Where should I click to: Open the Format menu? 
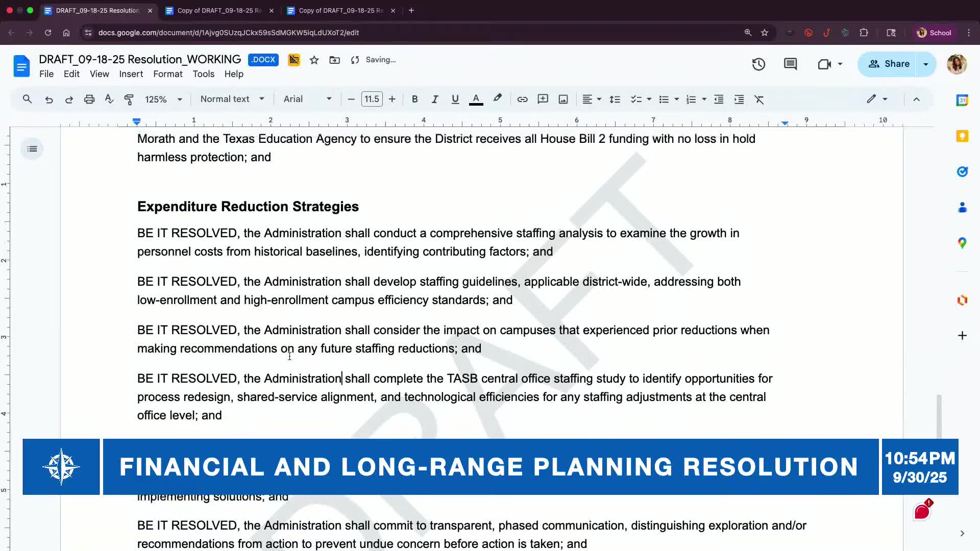point(167,74)
